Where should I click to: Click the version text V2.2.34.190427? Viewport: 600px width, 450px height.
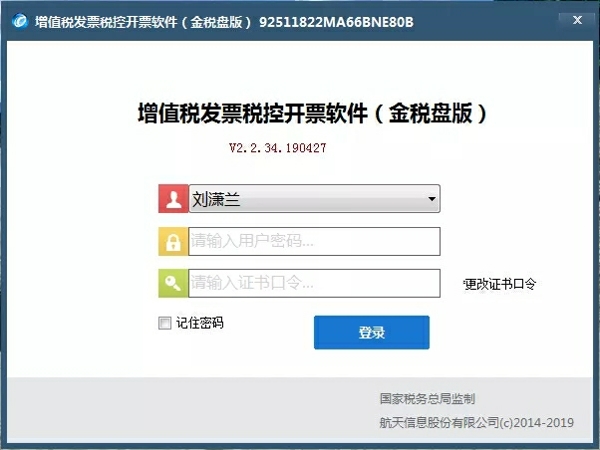click(x=277, y=148)
